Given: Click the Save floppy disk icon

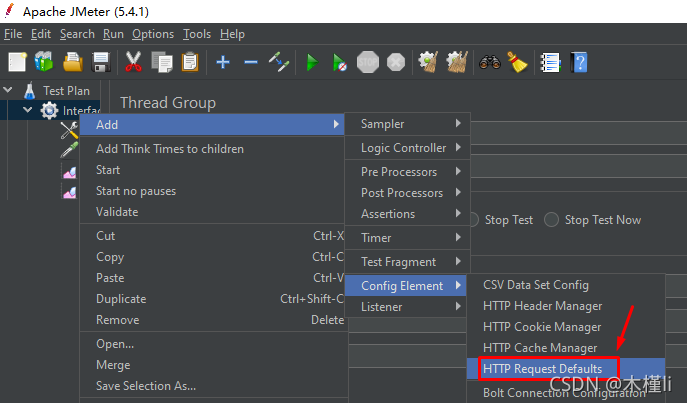Looking at the screenshot, I should (x=101, y=62).
